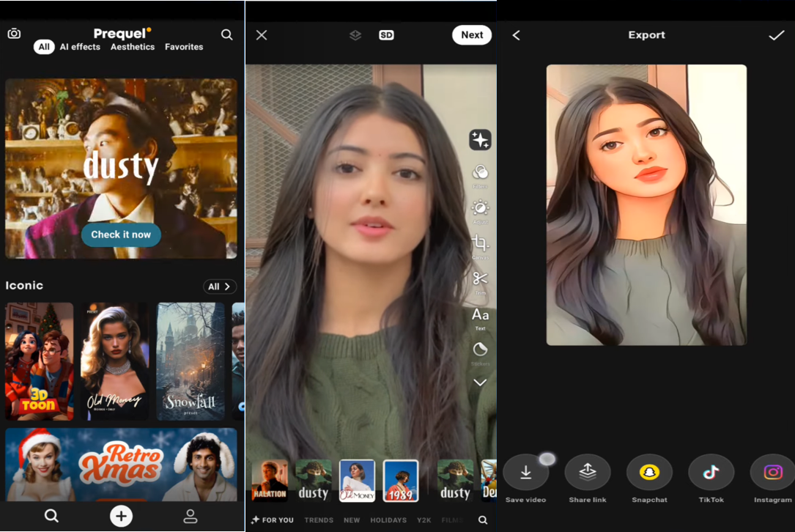Select the Snowfall preset card
795x532 pixels.
tap(191, 361)
